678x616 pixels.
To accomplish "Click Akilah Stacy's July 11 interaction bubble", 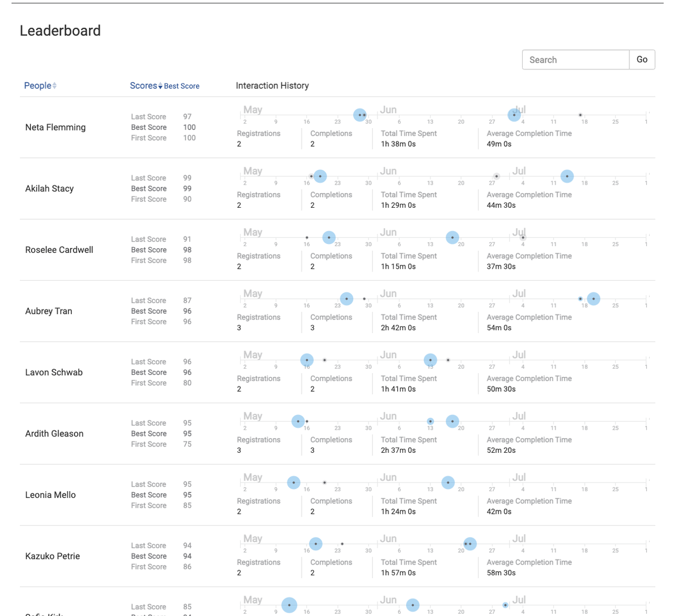I will pyautogui.click(x=567, y=176).
